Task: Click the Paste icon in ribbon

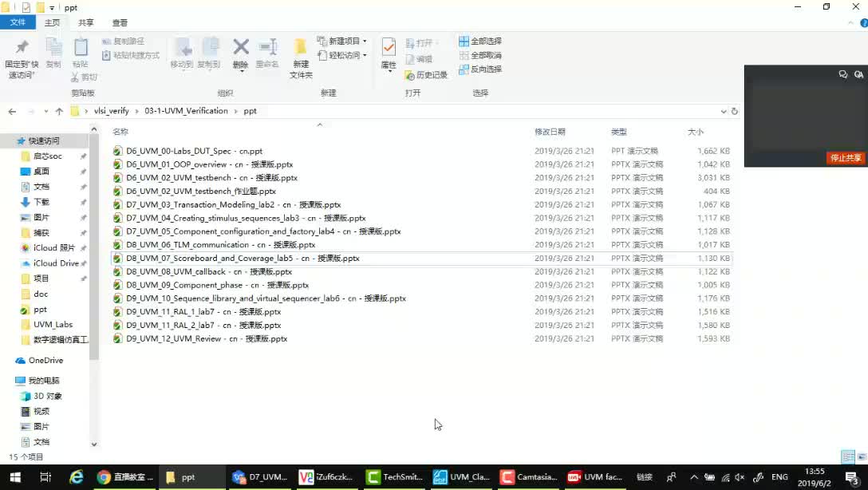Action: [x=81, y=48]
